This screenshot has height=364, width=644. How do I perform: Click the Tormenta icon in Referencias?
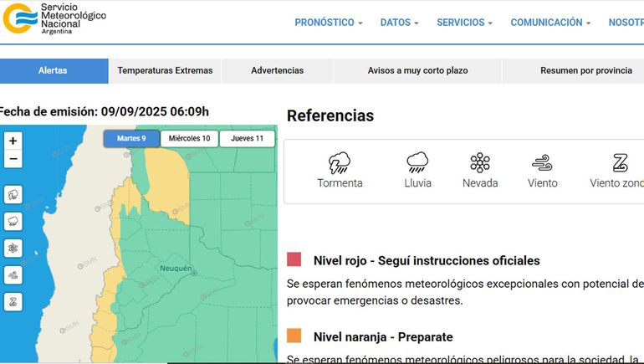pos(340,162)
